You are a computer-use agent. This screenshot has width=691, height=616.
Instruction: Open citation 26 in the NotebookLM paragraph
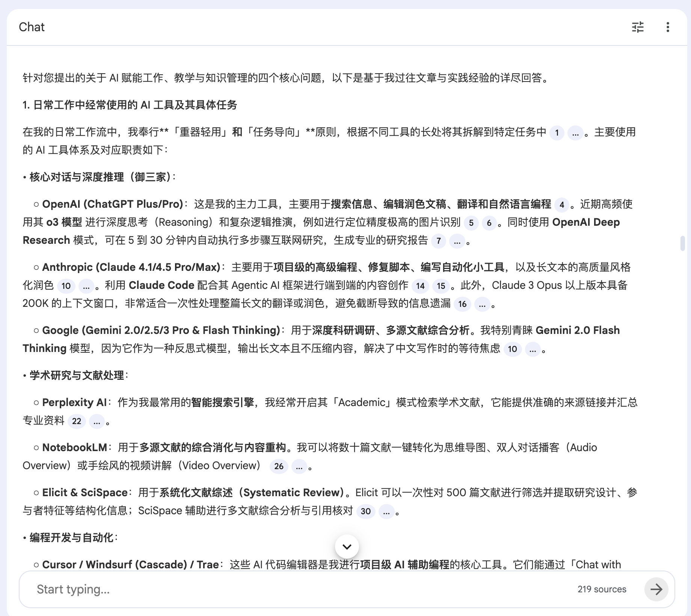coord(279,466)
